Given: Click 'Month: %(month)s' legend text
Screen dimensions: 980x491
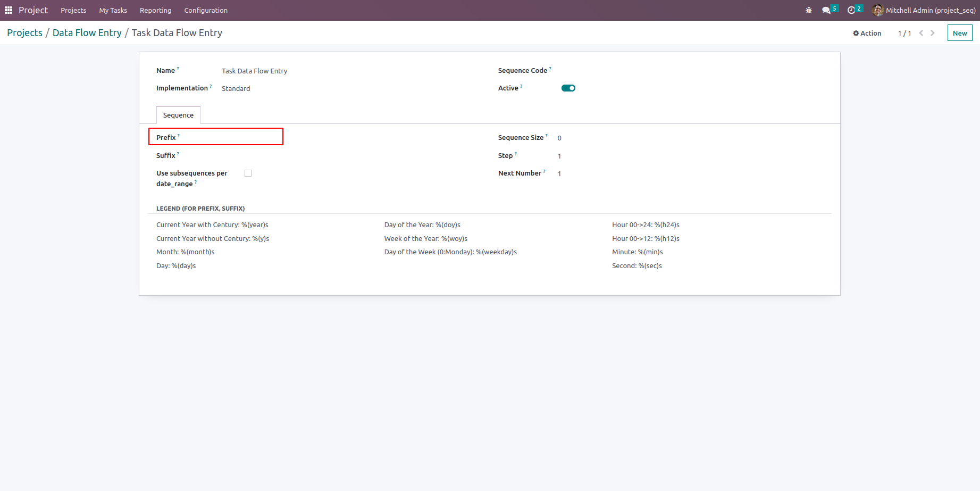Looking at the screenshot, I should (186, 252).
